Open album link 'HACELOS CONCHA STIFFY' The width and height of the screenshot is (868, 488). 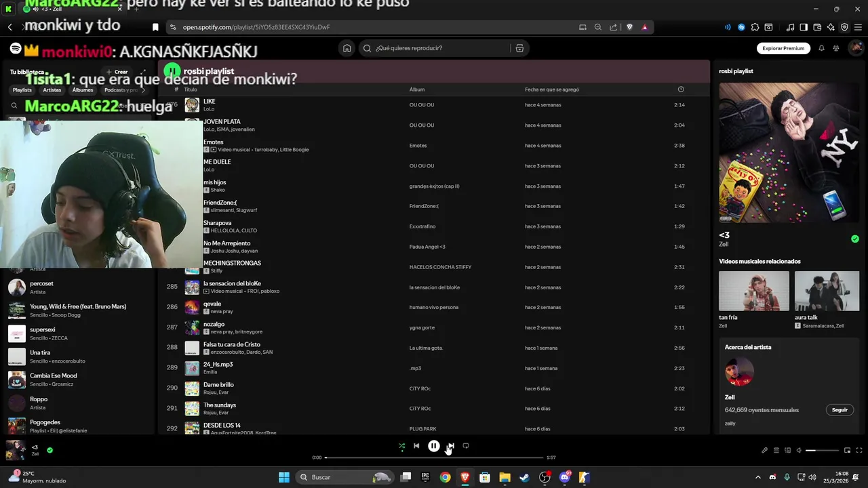coord(440,267)
